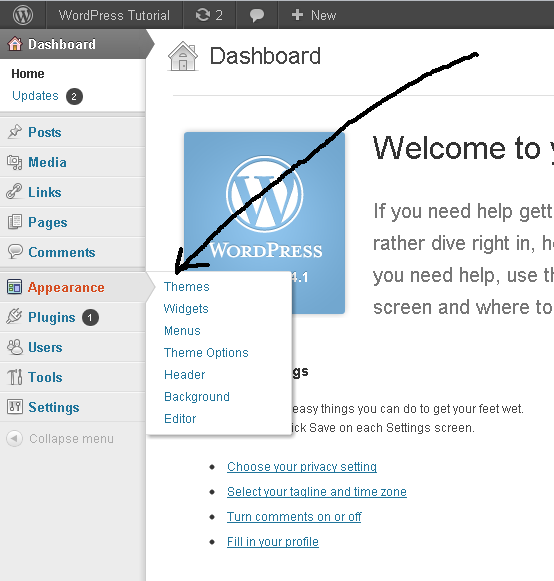This screenshot has height=581, width=554.
Task: Click the Updates count badge showing 2
Action: tap(74, 96)
